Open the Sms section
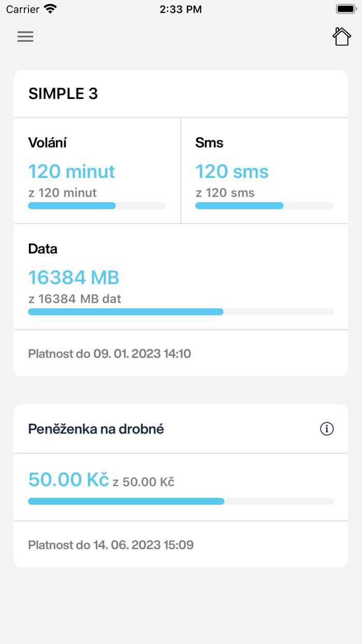This screenshot has height=644, width=362. click(x=264, y=171)
